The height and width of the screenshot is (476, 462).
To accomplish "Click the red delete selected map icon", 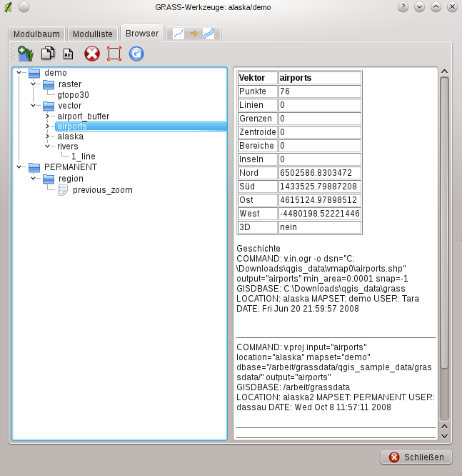I will [92, 54].
